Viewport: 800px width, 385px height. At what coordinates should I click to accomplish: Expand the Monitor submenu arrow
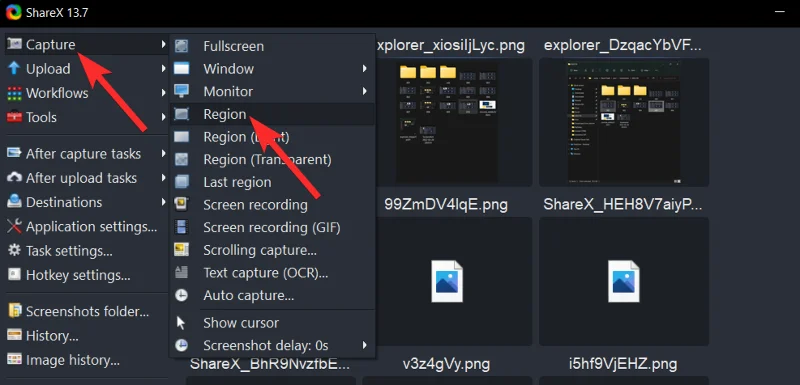point(365,91)
